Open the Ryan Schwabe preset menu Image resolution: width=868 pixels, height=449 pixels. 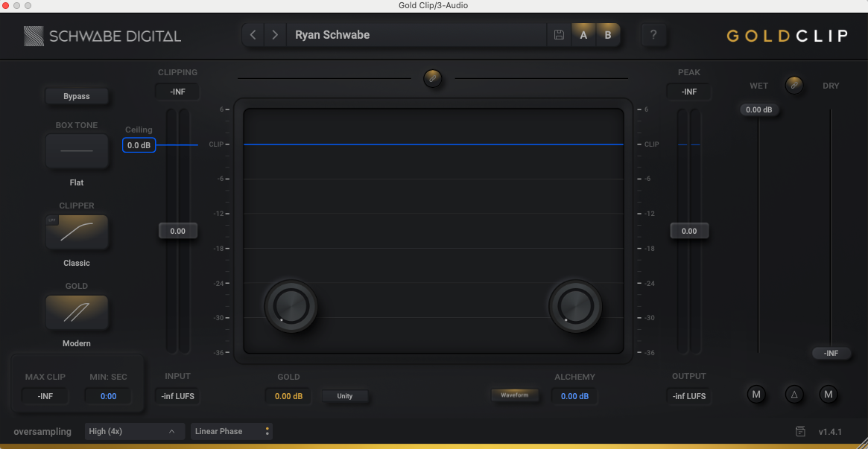pos(417,35)
